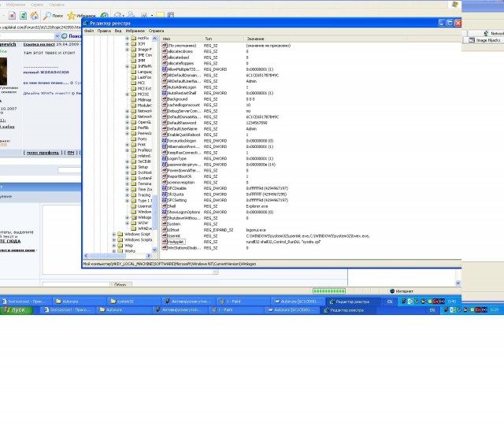The width and height of the screenshot is (504, 448).
Task: Click the DefaultPassword string value icon
Action: (165, 123)
